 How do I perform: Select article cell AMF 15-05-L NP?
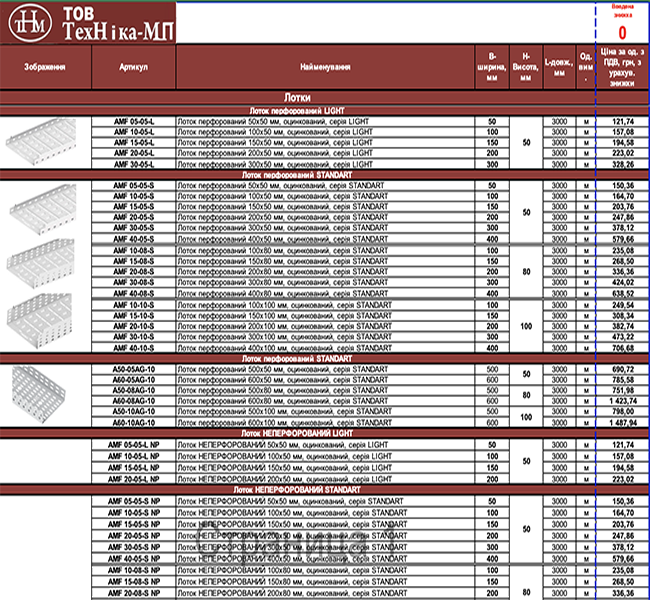[x=133, y=468]
